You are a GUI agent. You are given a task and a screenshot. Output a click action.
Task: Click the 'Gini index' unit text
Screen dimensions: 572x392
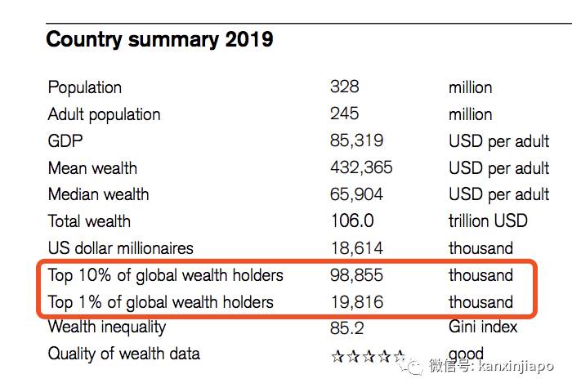point(483,327)
